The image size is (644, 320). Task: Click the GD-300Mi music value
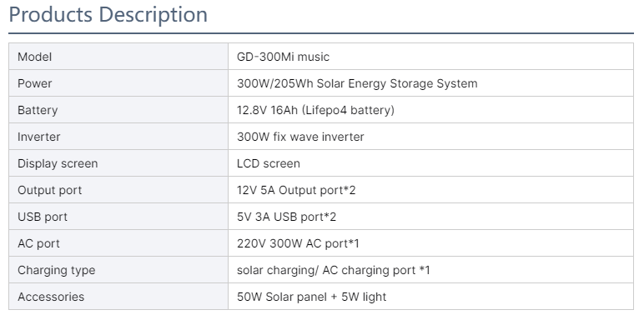point(283,57)
